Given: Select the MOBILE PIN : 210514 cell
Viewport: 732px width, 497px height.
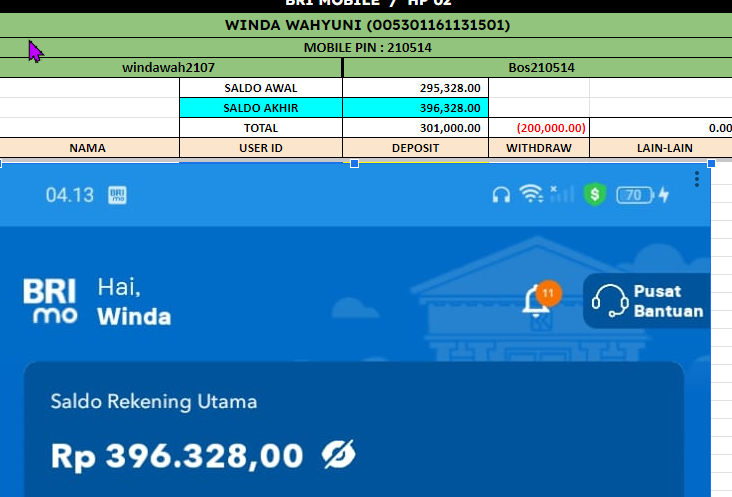Looking at the screenshot, I should tap(366, 48).
